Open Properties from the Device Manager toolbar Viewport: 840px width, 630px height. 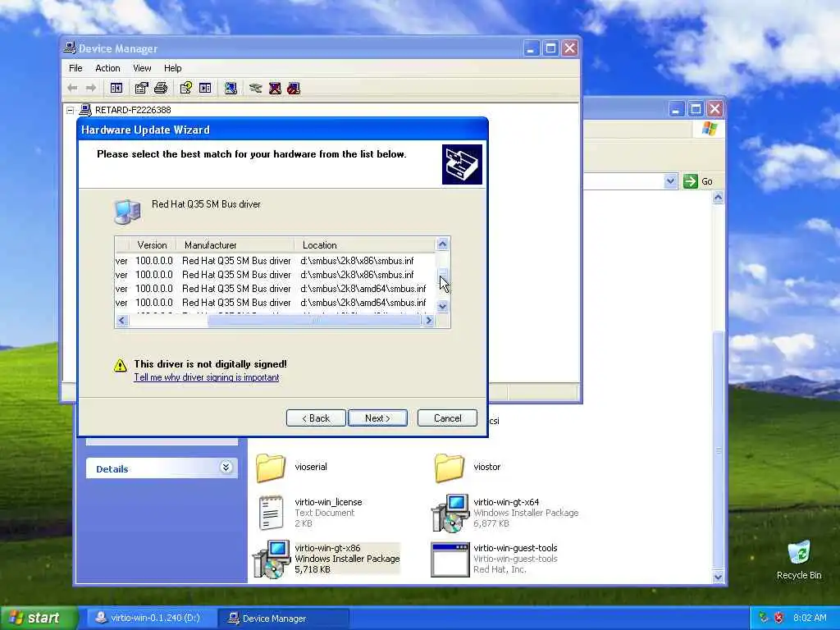pos(141,88)
